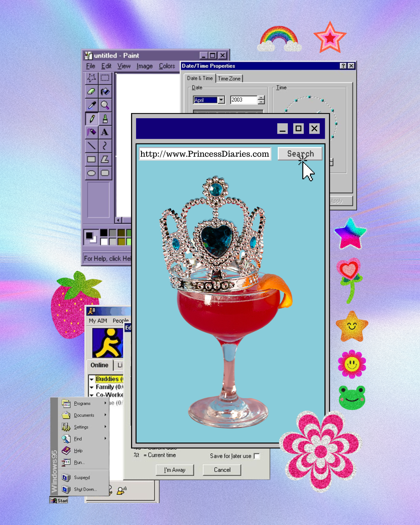
Task: Click the Search button in the browser
Action: click(x=300, y=154)
